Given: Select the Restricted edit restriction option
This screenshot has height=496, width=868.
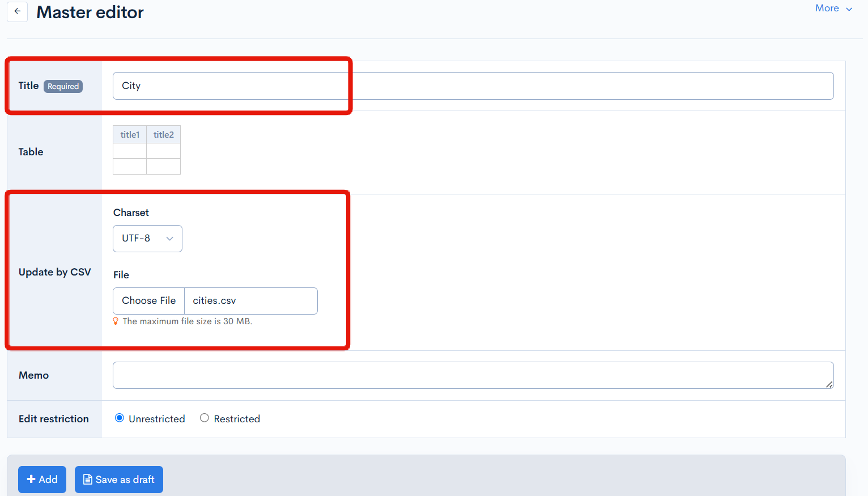Looking at the screenshot, I should (x=204, y=418).
